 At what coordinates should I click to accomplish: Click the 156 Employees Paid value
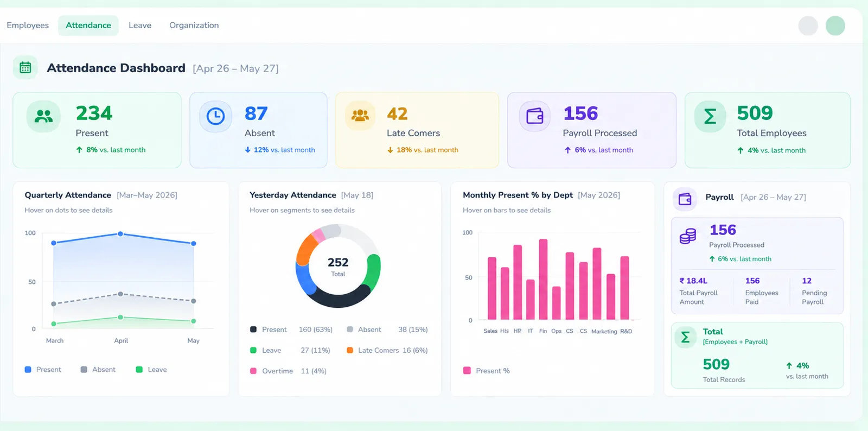(752, 281)
